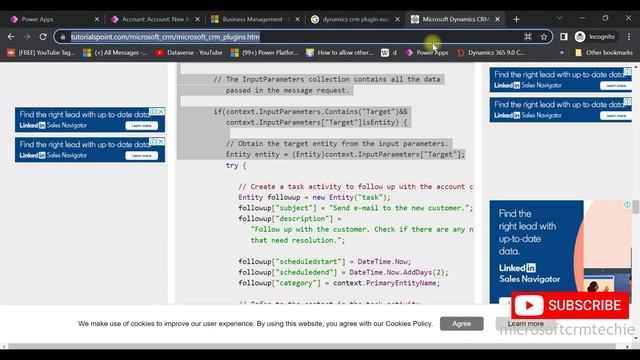Open the tab search dropdown arrow
The width and height of the screenshot is (640, 360).
coord(559,18)
